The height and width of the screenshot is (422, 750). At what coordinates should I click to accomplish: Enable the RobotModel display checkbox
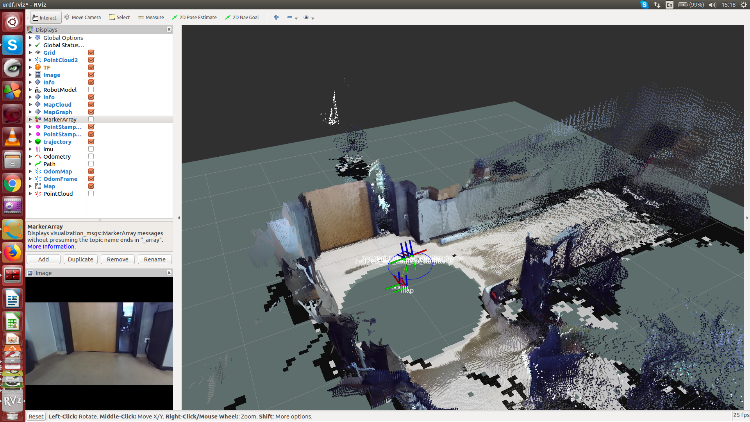click(91, 89)
